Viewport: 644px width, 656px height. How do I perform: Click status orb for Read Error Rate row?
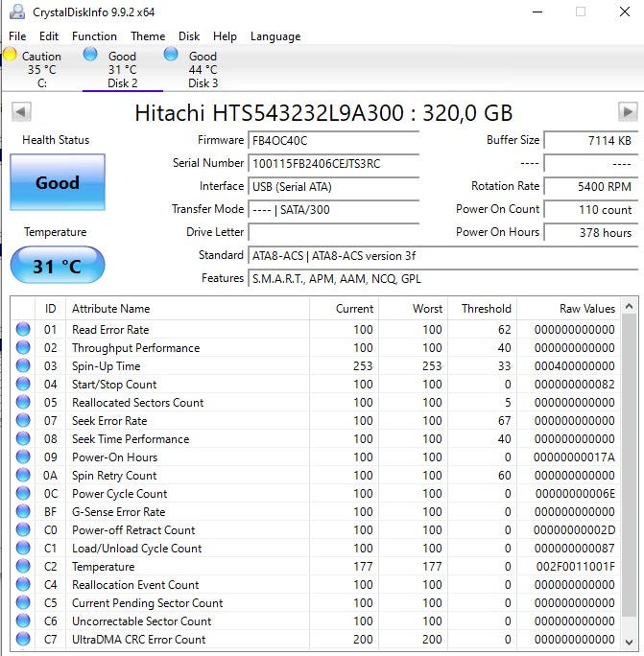pos(23,329)
